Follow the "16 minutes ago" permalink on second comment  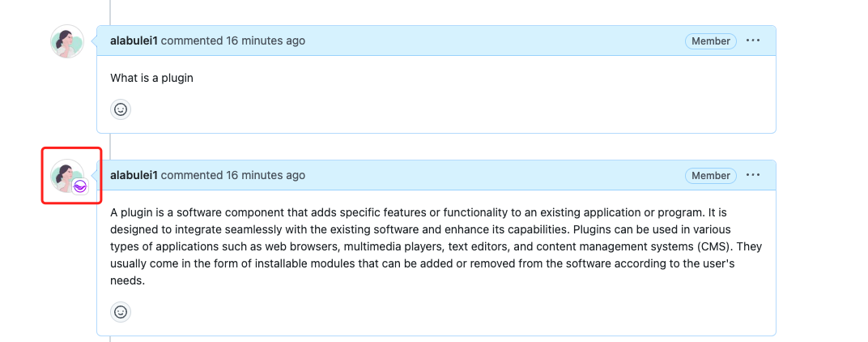[266, 175]
